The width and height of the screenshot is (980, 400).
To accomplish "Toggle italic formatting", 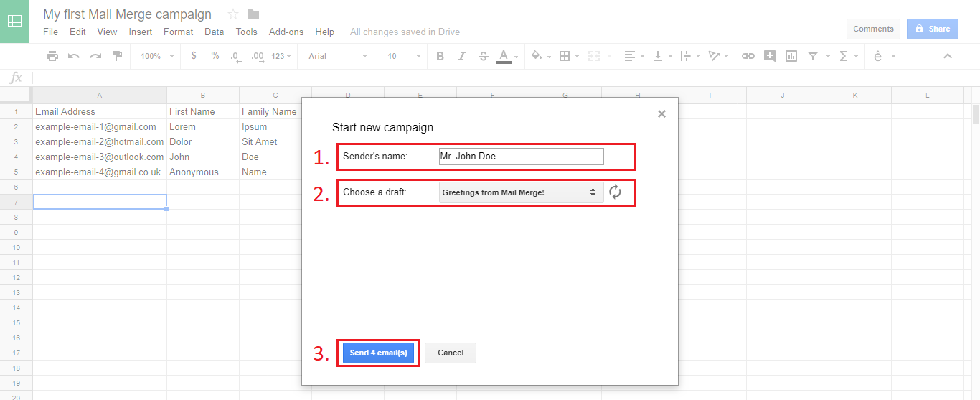I will 461,56.
